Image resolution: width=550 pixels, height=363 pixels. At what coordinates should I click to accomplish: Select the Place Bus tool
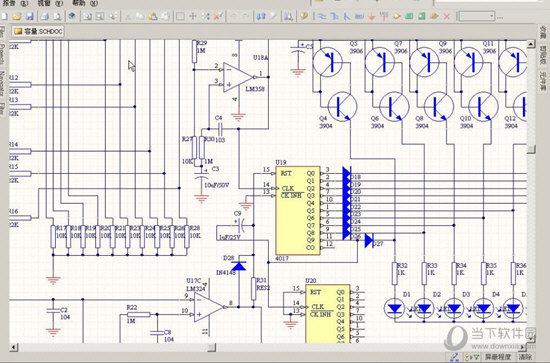[x=334, y=16]
